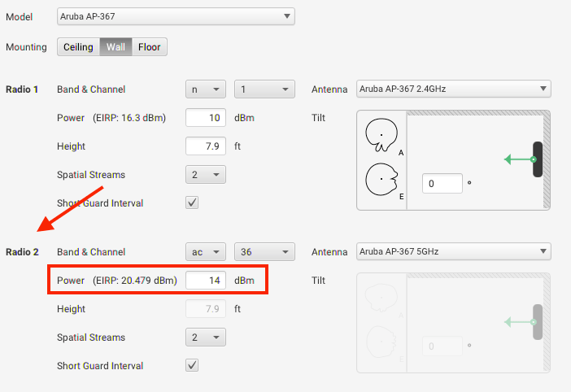Image resolution: width=571 pixels, height=392 pixels.
Task: Click Radio 1 Power input field
Action: [x=206, y=118]
